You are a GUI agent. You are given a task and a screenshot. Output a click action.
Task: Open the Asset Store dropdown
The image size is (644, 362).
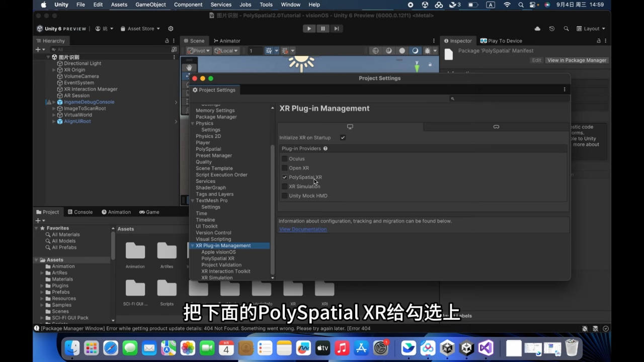click(x=140, y=29)
